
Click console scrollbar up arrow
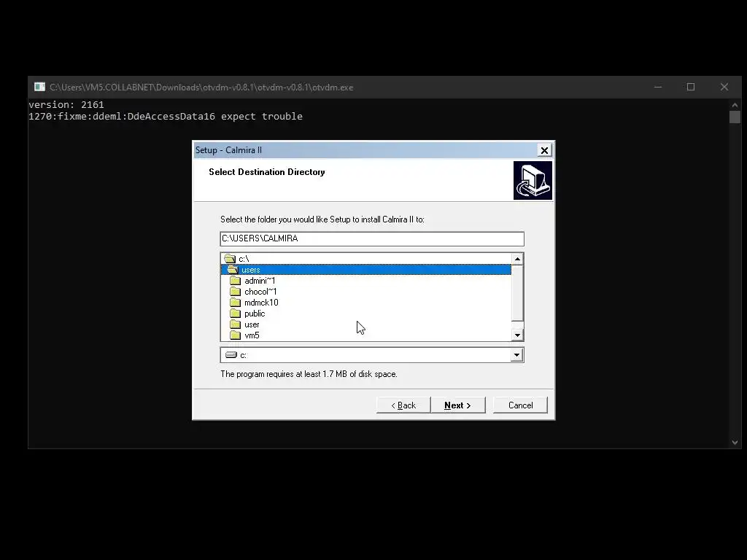click(x=735, y=105)
